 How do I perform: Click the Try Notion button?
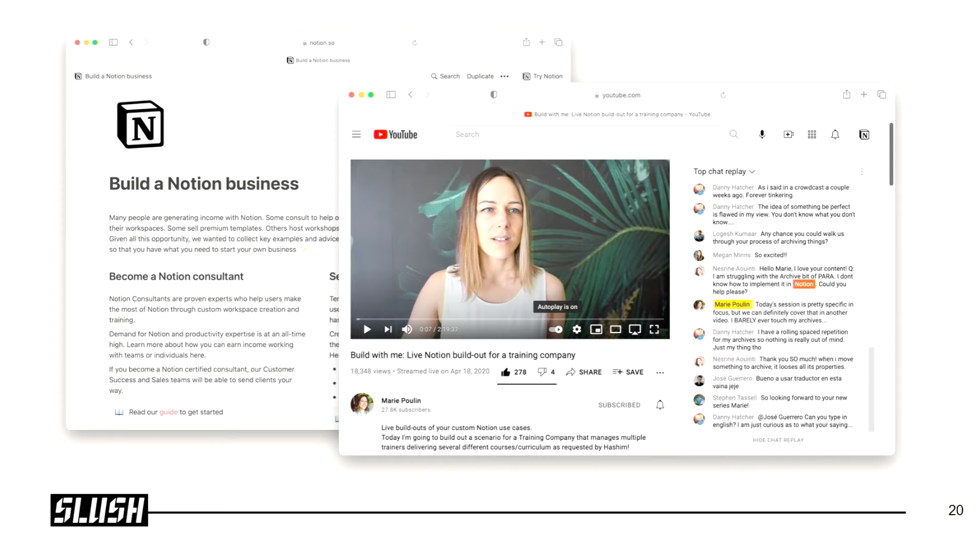pos(543,76)
